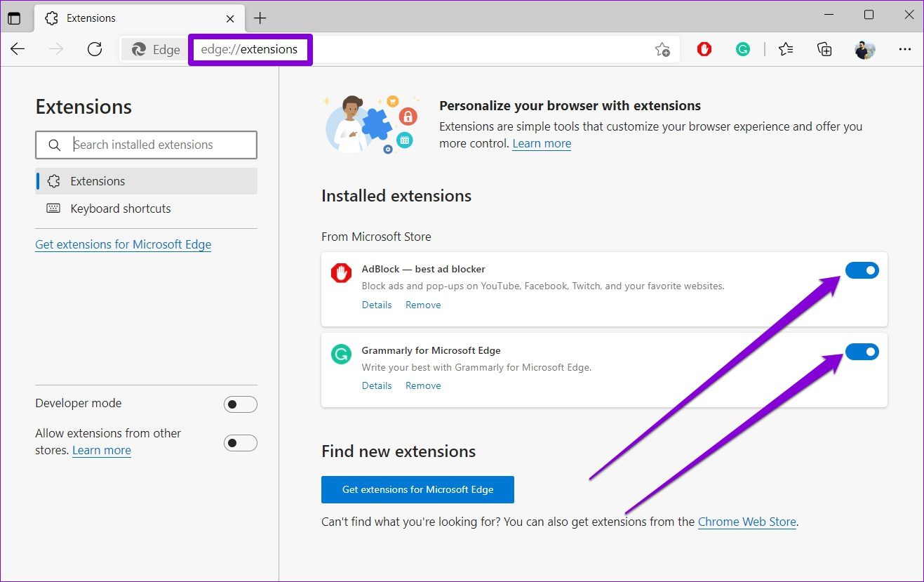Disable the Grammarly extension toggle
Viewport: 924px width, 582px height.
pos(862,352)
